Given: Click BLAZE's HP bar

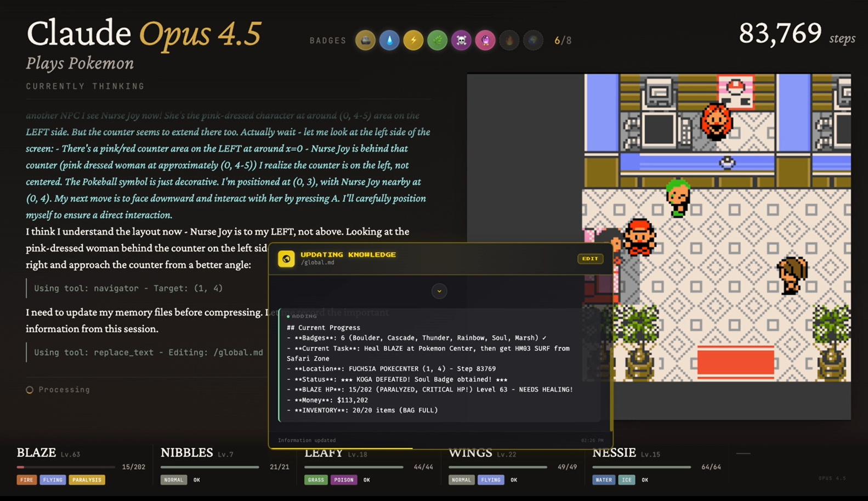Looking at the screenshot, I should pos(66,467).
